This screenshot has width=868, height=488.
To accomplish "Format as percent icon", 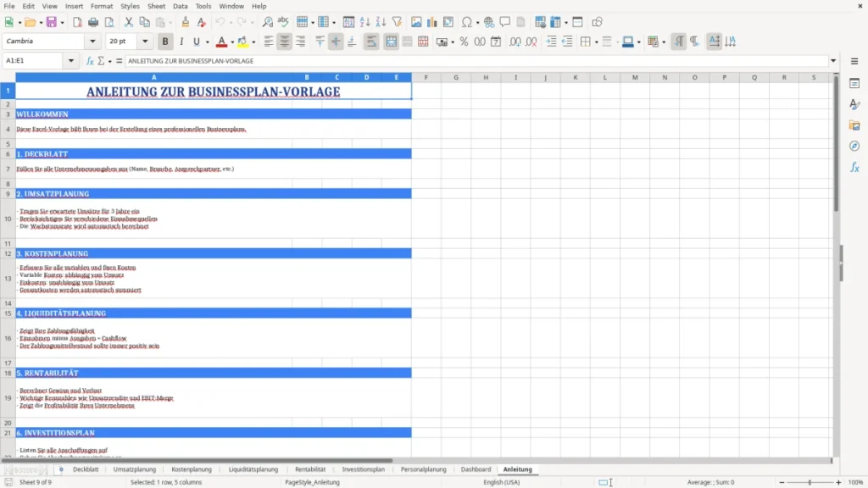I will [x=464, y=42].
